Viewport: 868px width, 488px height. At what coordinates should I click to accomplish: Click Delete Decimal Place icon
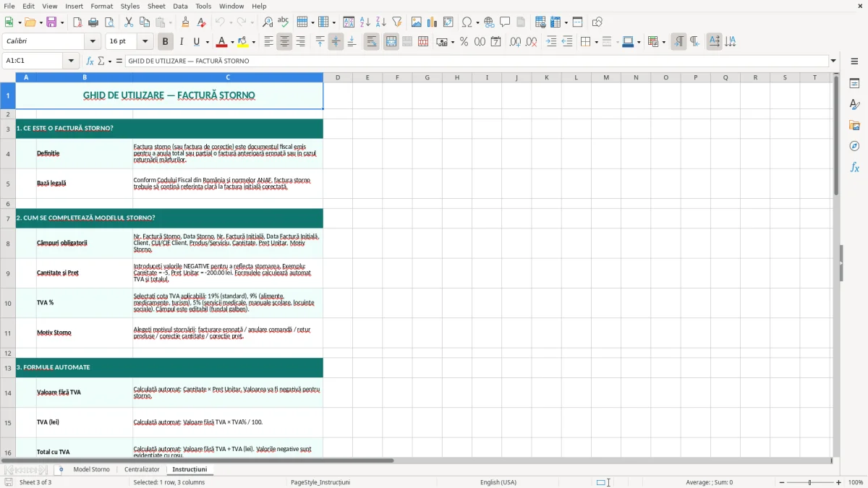(532, 42)
